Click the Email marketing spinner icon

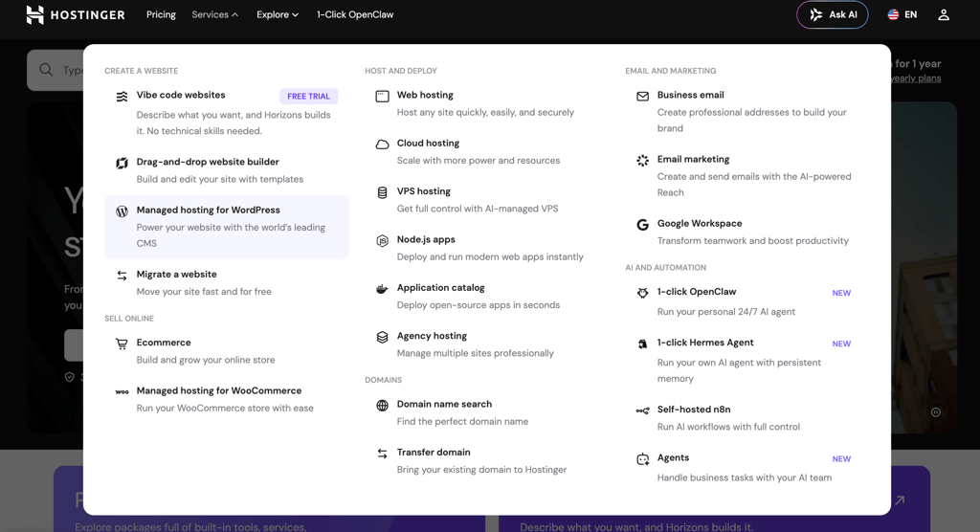point(642,161)
